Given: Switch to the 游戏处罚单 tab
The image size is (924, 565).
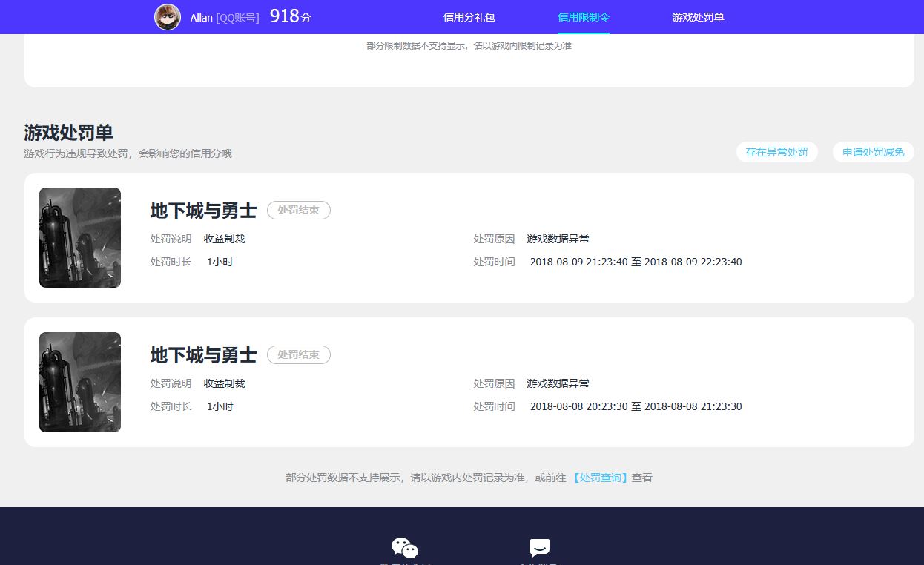Looking at the screenshot, I should (697, 16).
